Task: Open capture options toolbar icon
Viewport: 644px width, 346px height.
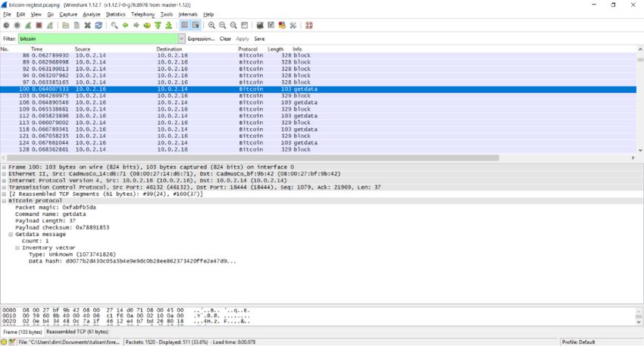Action: pyautogui.click(x=17, y=26)
